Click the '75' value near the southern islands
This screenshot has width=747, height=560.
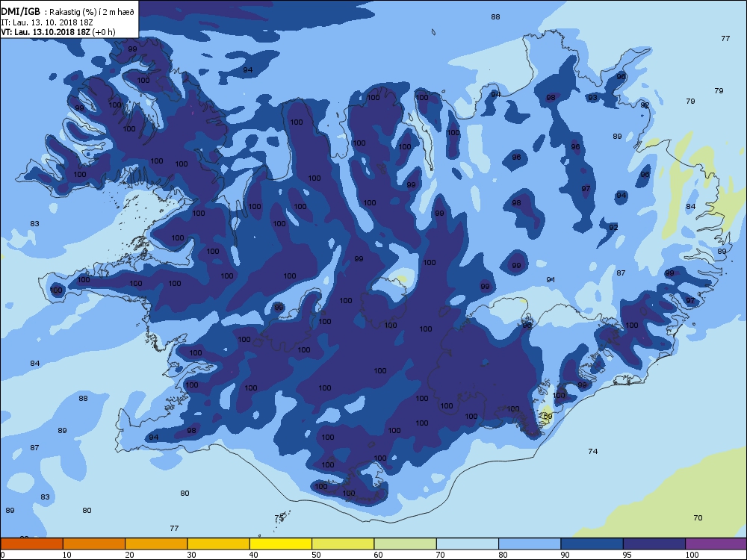279,517
